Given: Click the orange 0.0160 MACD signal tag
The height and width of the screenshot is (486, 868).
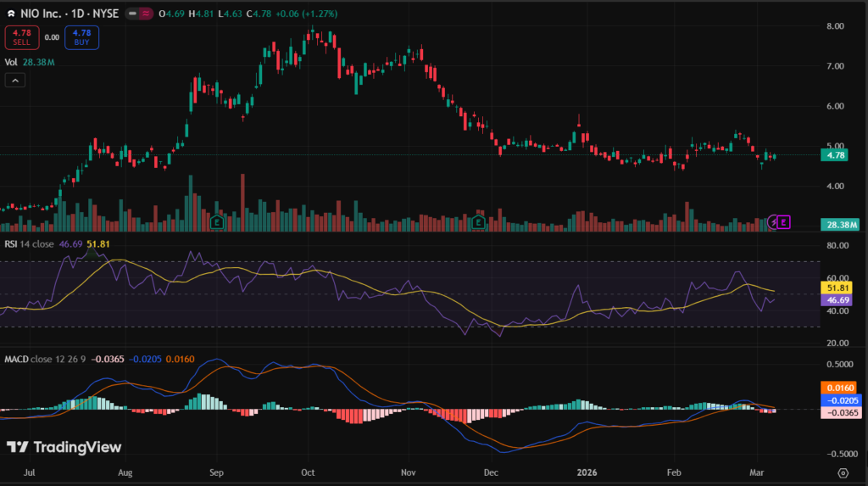Looking at the screenshot, I should point(835,388).
